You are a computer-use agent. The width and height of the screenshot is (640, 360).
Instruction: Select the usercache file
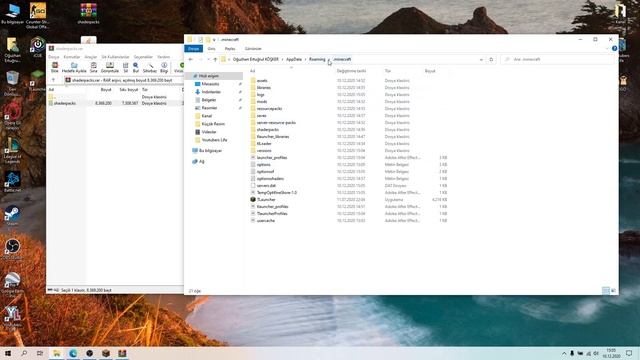[266, 220]
